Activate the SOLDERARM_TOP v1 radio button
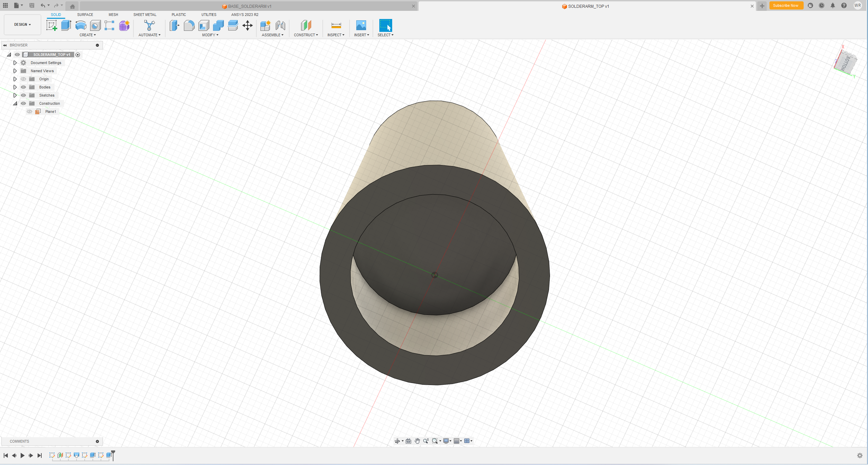The height and width of the screenshot is (465, 868). (x=78, y=55)
